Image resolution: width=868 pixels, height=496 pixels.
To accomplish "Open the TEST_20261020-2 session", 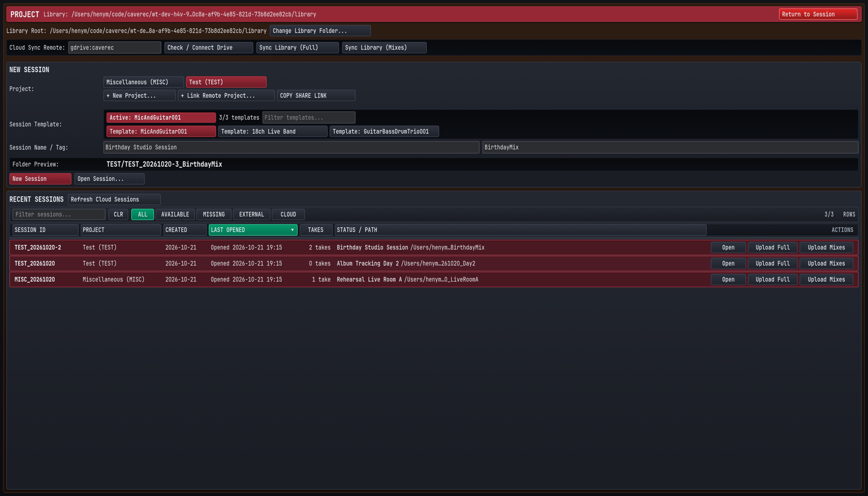I will pyautogui.click(x=728, y=247).
